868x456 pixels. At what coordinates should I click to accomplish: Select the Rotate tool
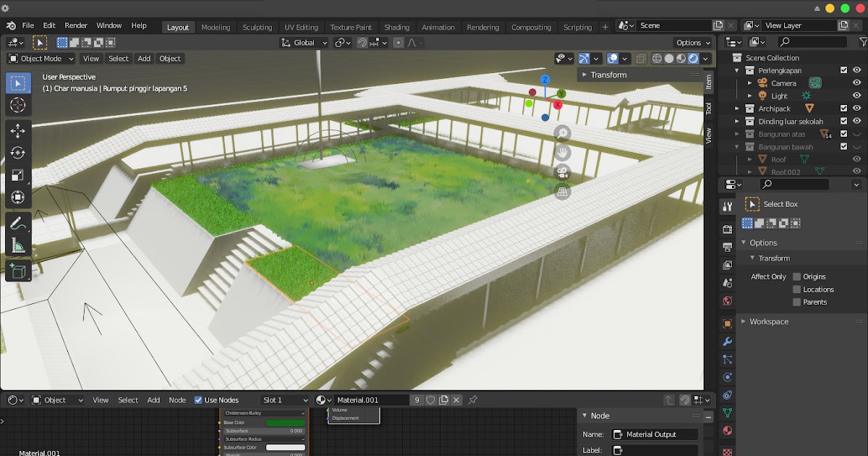coord(17,153)
